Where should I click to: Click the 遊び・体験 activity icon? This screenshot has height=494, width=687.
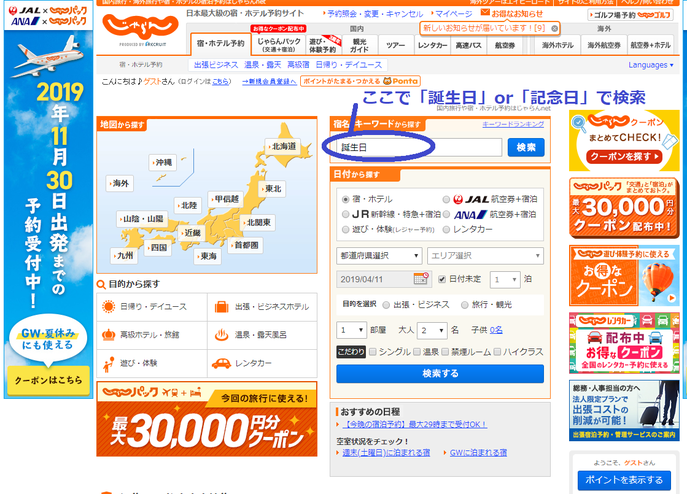pos(108,363)
